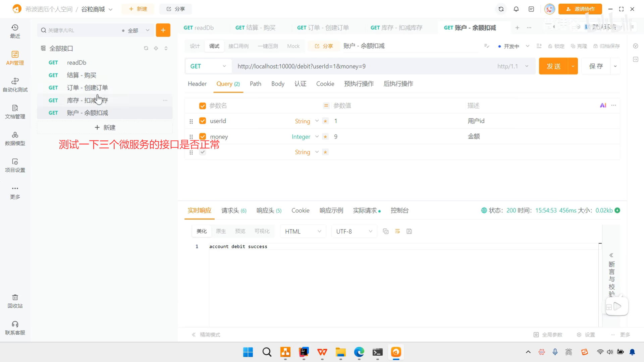Uncheck the money parameter checkbox
This screenshot has width=644, height=362.
(202, 136)
